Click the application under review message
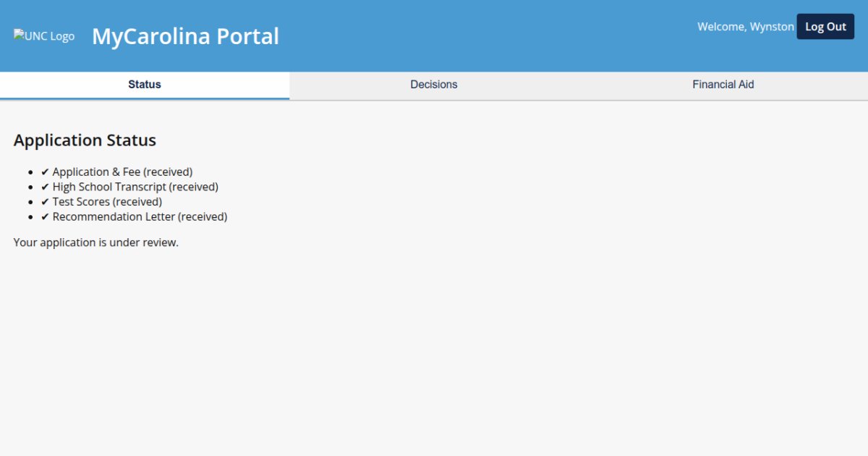This screenshot has height=456, width=868. pos(95,242)
